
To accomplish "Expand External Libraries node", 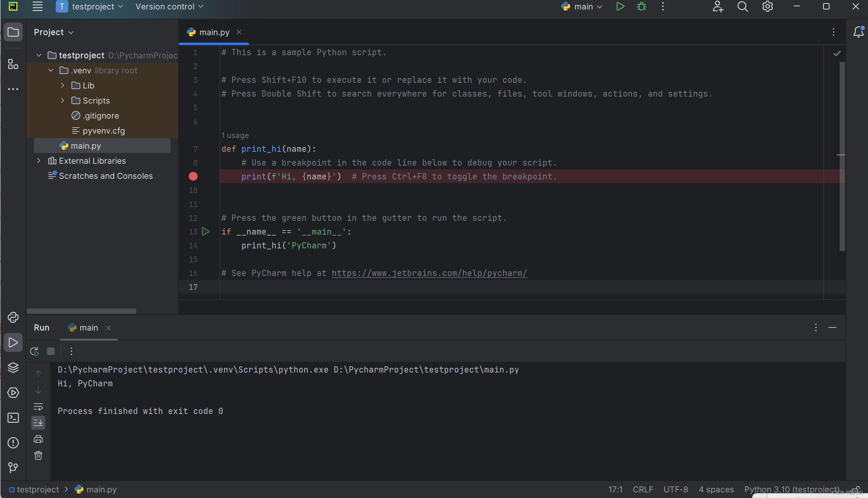I will tap(39, 161).
